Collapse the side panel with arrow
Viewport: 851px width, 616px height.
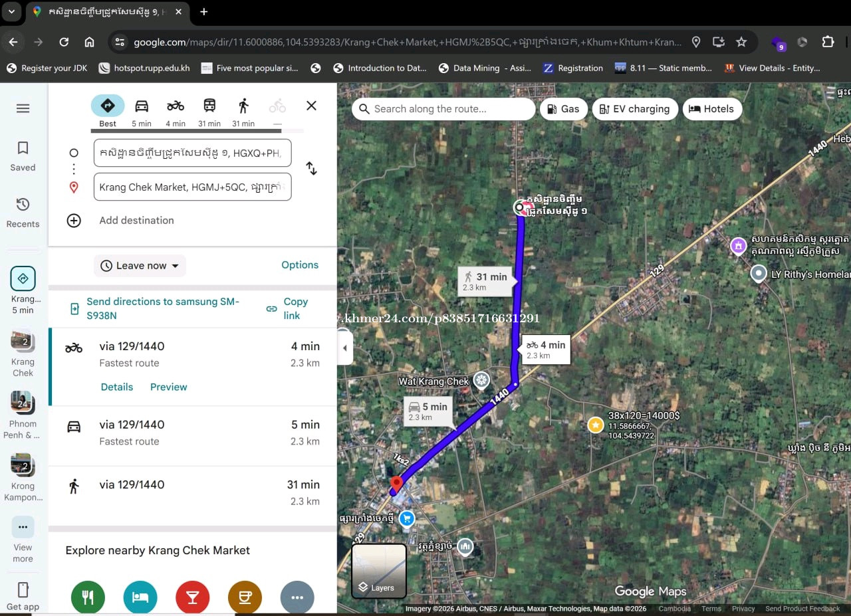point(344,349)
